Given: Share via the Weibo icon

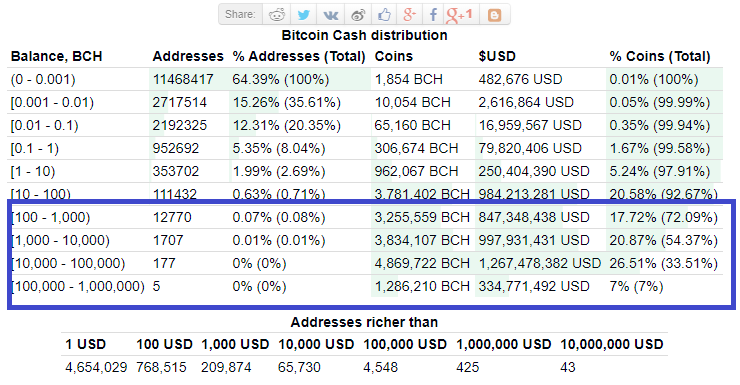Looking at the screenshot, I should click(x=358, y=15).
